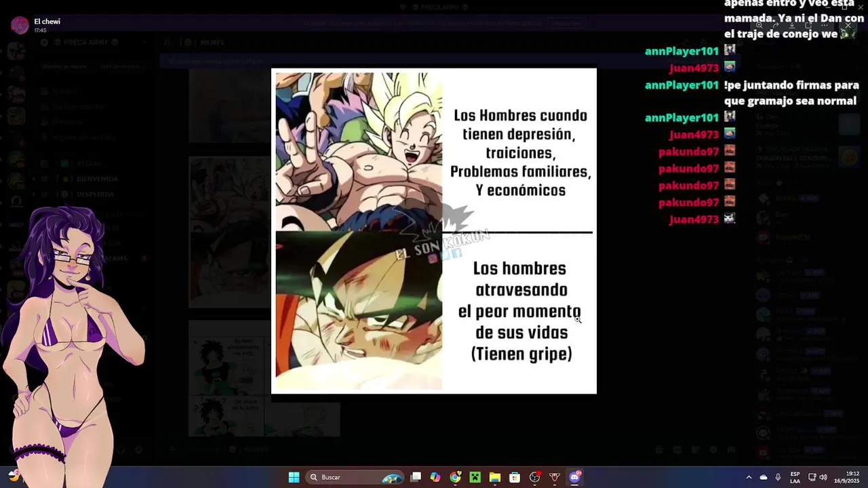Image resolution: width=868 pixels, height=488 pixels.
Task: Click the microphone tray icon
Action: tap(778, 477)
